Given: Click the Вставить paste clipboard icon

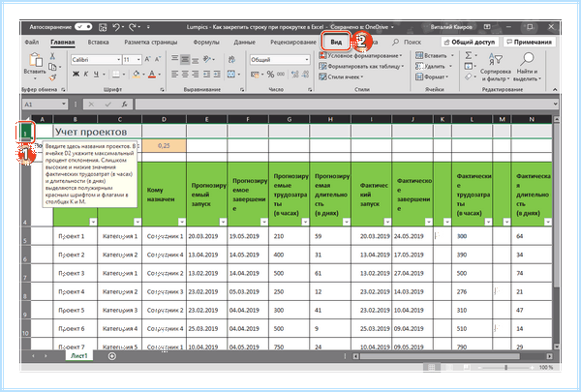Looking at the screenshot, I should 35,60.
